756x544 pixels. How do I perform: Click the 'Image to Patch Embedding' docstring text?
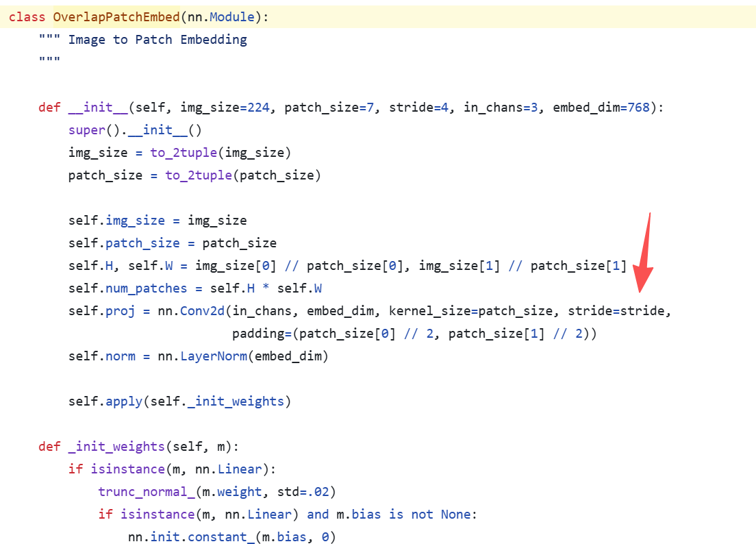[x=157, y=40]
